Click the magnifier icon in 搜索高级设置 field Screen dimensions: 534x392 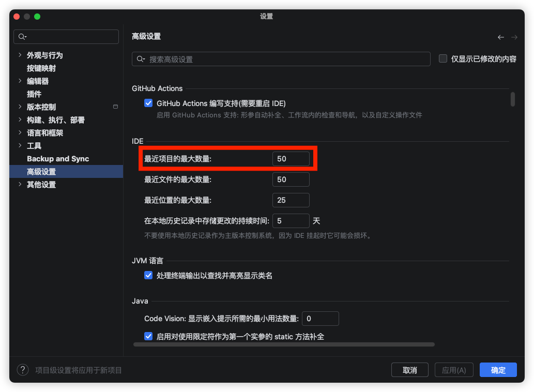point(141,59)
